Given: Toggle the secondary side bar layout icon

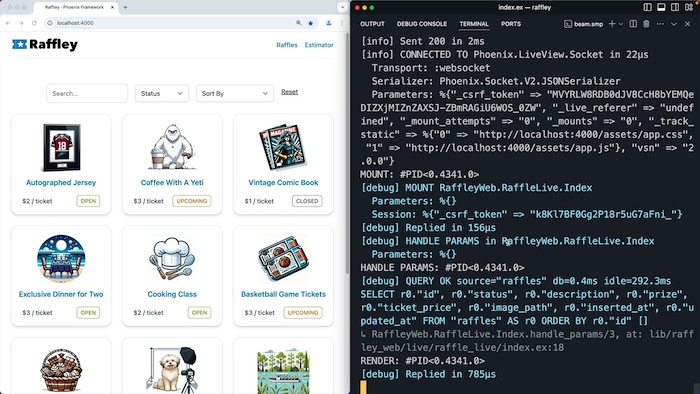Looking at the screenshot, I should 675,7.
